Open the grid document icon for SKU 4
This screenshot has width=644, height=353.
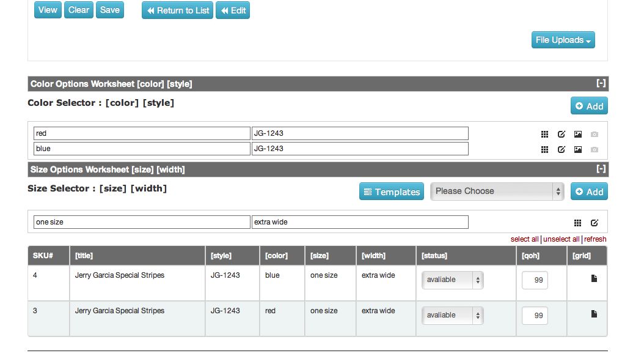[594, 279]
